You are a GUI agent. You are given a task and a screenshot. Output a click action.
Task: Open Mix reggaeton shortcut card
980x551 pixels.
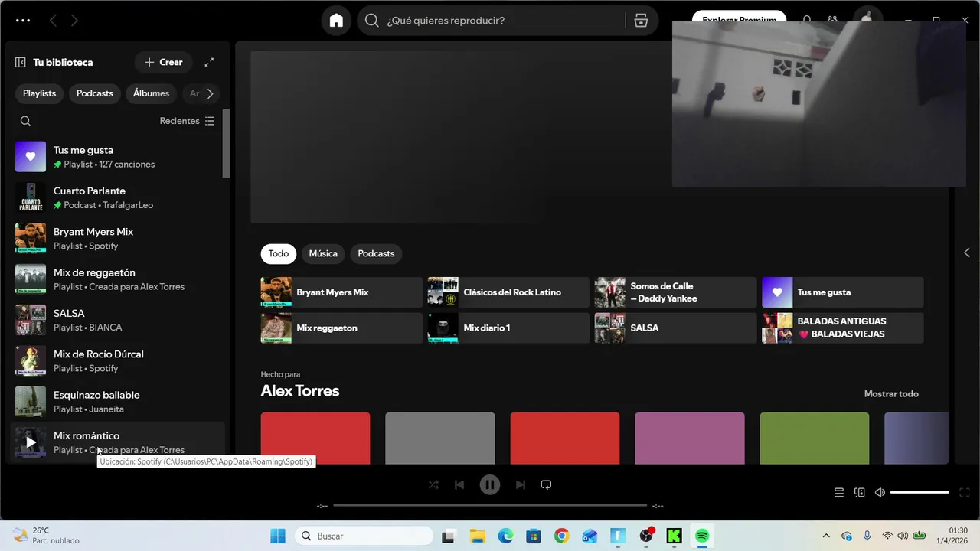tap(341, 328)
